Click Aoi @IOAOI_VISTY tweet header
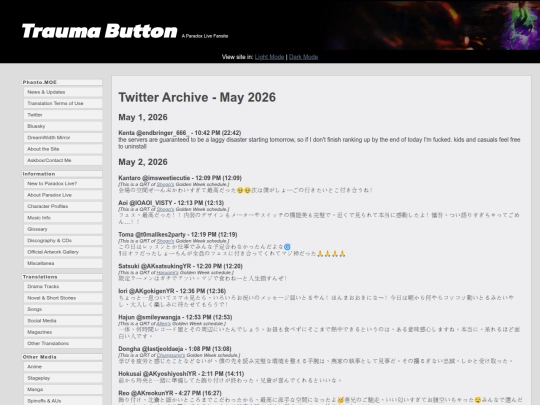The width and height of the screenshot is (540, 405). click(x=171, y=203)
